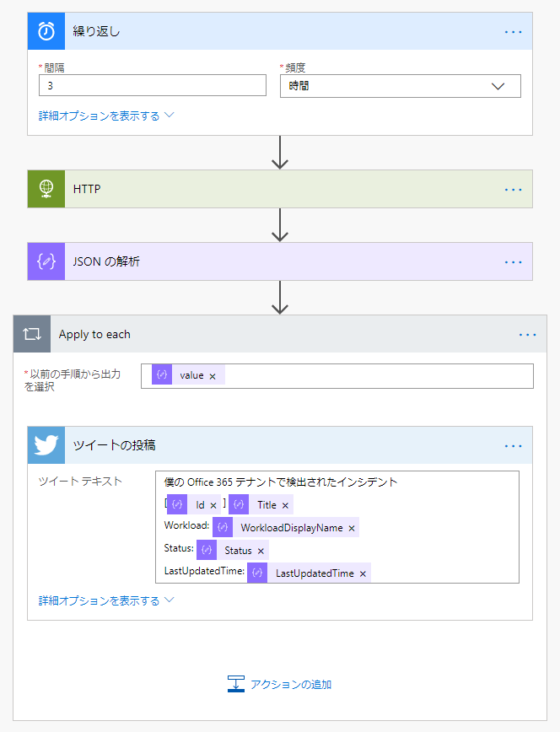This screenshot has height=732, width=560.
Task: Click the Title dynamic content token icon
Action: point(239,504)
